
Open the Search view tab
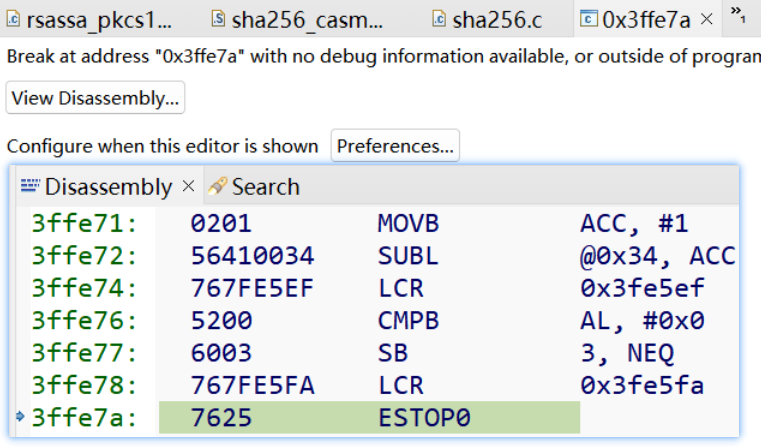point(265,187)
